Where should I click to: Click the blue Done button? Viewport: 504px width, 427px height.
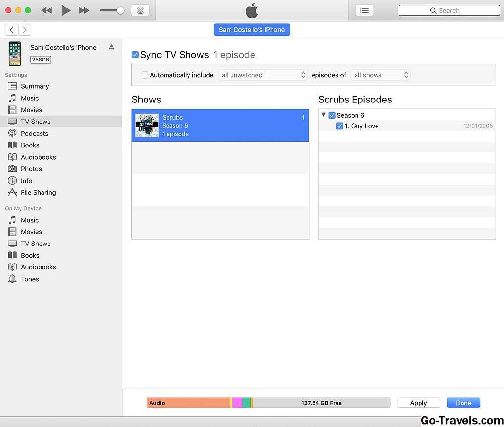pos(463,403)
